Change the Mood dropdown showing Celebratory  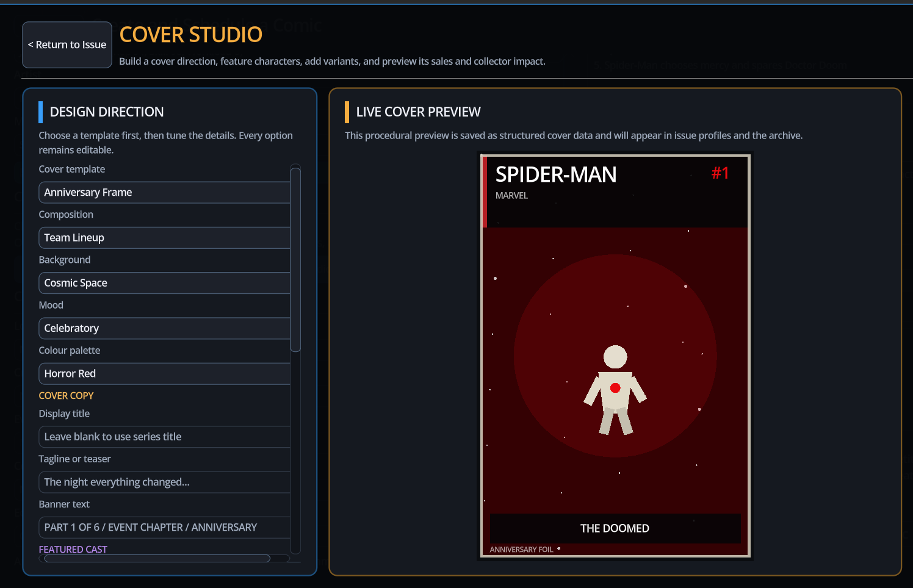pos(165,328)
